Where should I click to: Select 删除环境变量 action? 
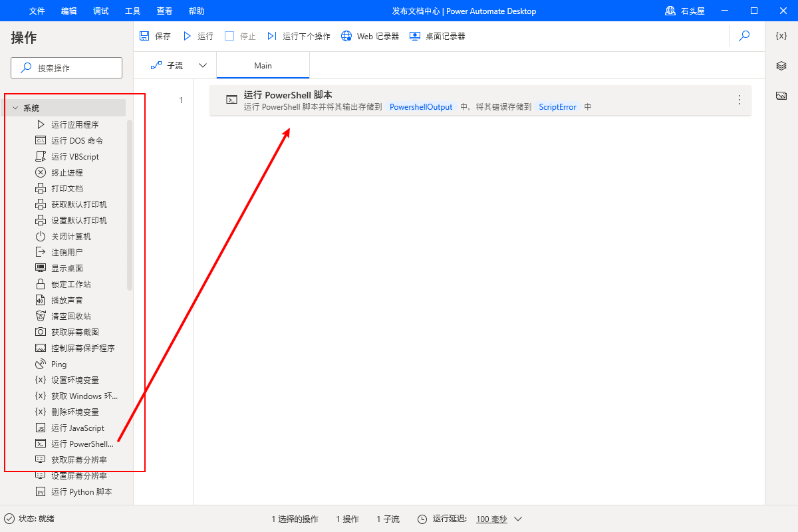click(x=68, y=412)
